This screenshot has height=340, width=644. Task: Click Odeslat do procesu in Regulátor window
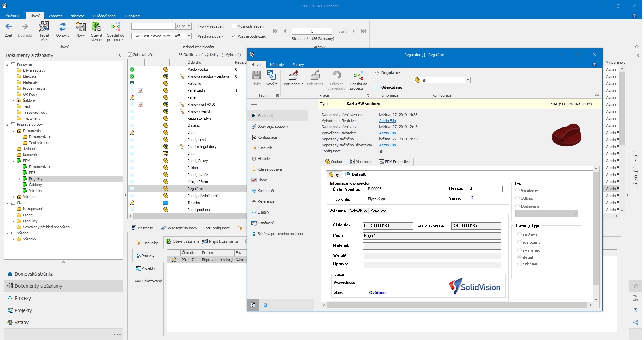pos(358,80)
